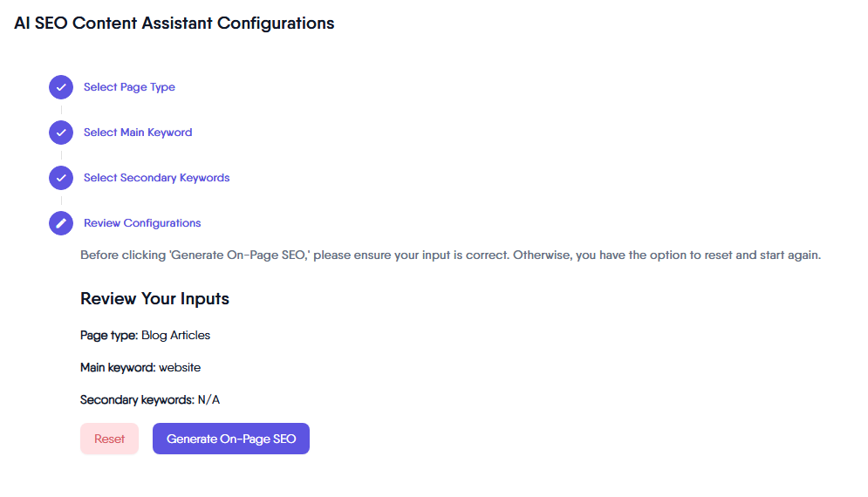This screenshot has height=497, width=868.
Task: Click the checkmark icon beside Select Main Keyword
Action: [61, 133]
